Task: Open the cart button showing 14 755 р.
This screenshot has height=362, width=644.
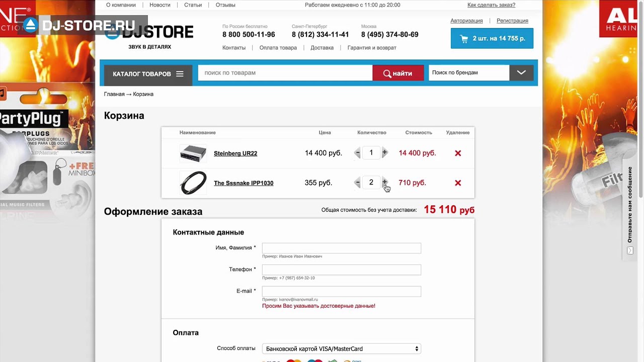Action: point(492,38)
